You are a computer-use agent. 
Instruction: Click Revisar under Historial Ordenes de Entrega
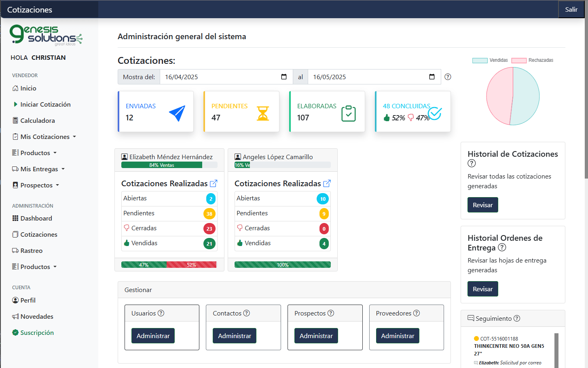(483, 289)
